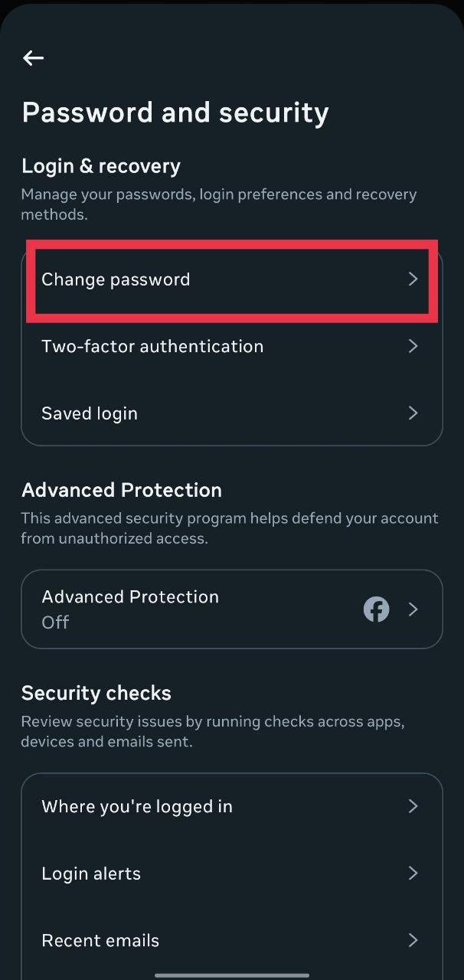The image size is (464, 980).
Task: Tap the Advanced Protection Off status text
Action: [x=55, y=622]
